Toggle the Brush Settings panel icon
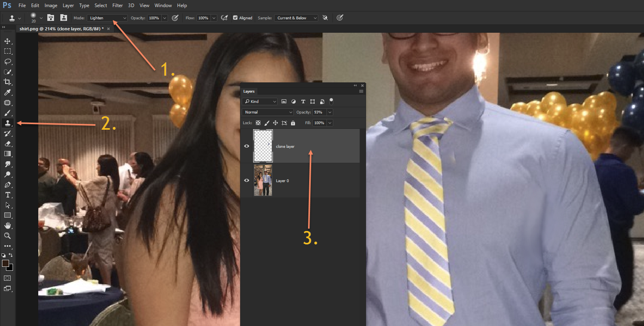644x326 pixels. coord(51,18)
